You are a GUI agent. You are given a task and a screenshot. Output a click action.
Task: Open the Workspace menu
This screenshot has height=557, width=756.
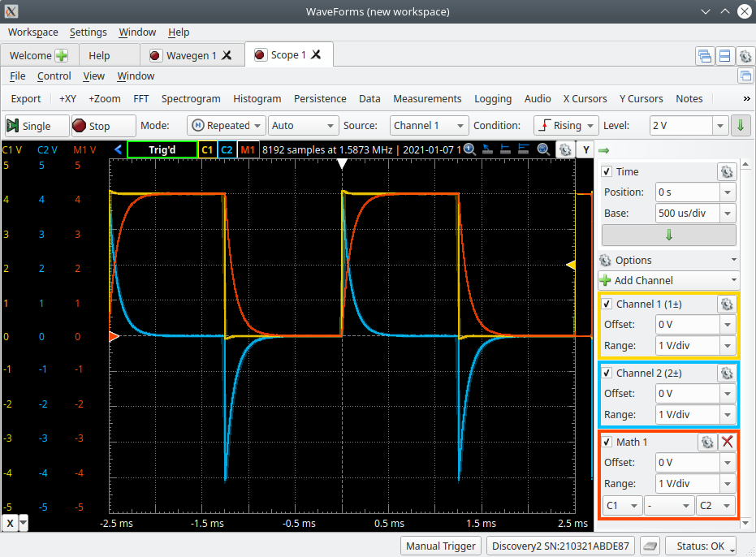pos(32,32)
